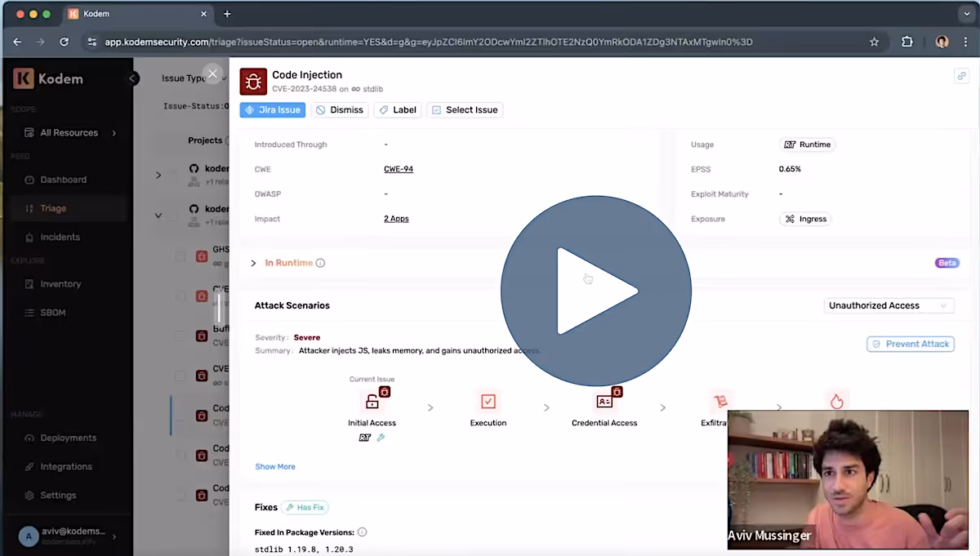
Task: Select the flame impact stage icon
Action: click(836, 401)
